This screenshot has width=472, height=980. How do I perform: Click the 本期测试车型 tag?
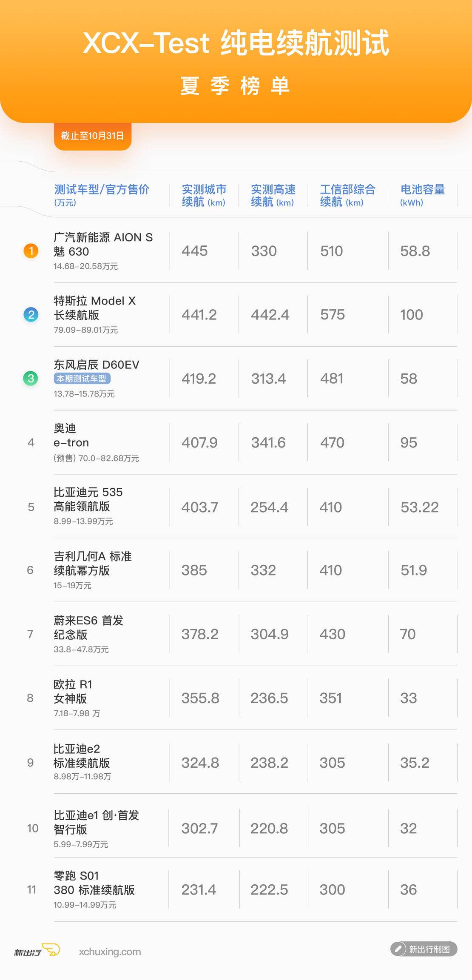(x=82, y=379)
